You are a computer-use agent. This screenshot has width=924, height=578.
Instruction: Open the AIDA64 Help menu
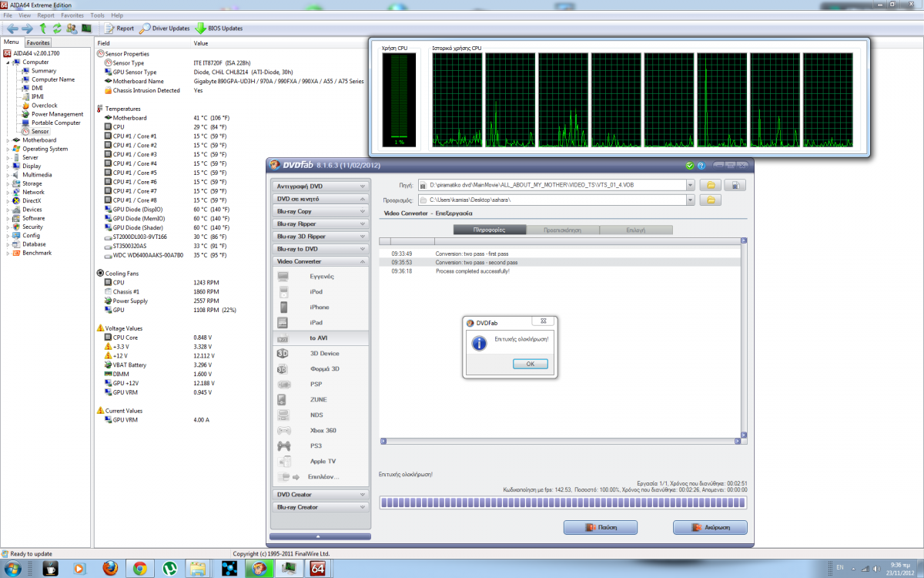click(117, 15)
